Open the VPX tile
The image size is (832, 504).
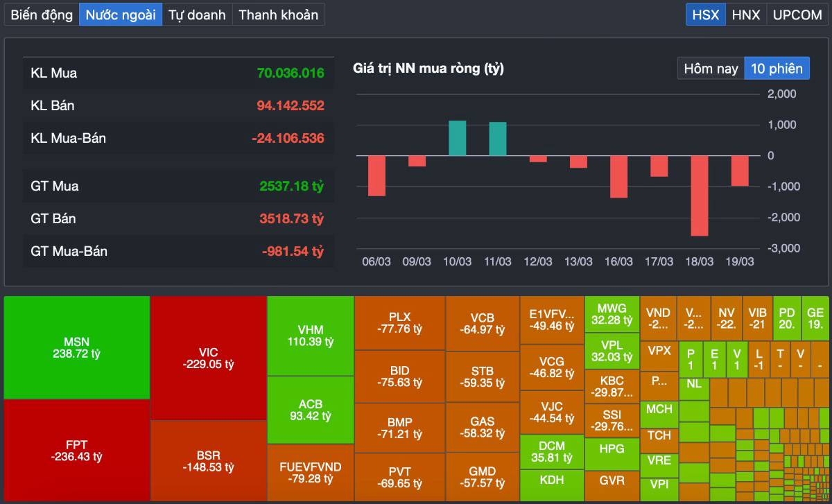pos(659,356)
